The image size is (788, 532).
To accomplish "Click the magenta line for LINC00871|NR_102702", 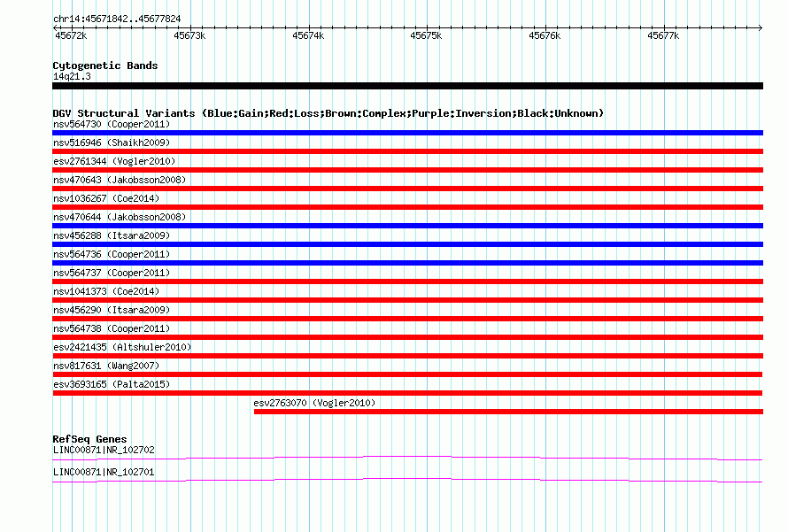I will click(x=407, y=458).
